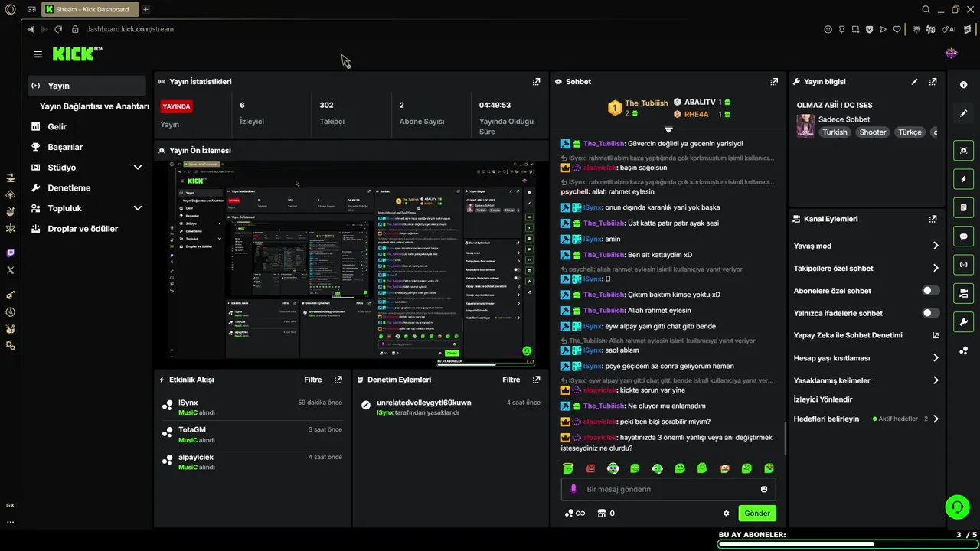
Task: Focus the Bir mesaj gönderin input
Action: [668, 489]
